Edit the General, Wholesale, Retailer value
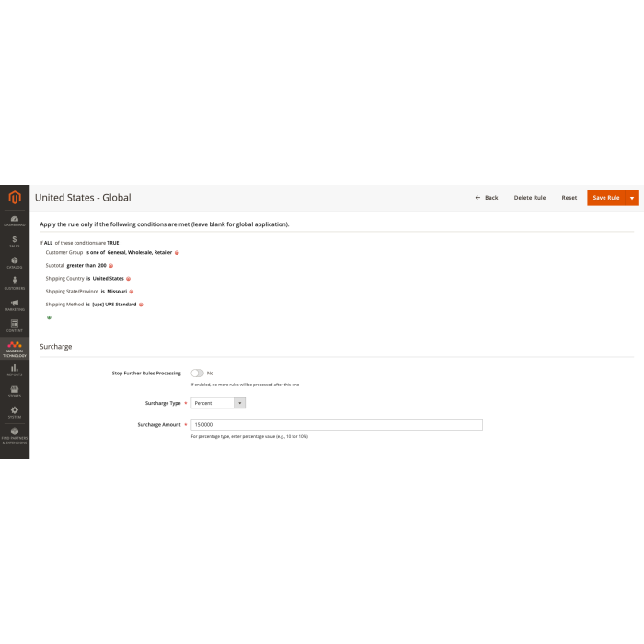Screen dimensions: 644x644 [x=140, y=252]
